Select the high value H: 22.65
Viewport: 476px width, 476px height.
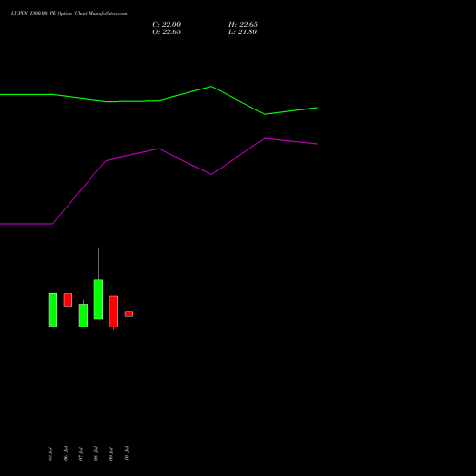pyautogui.click(x=243, y=25)
